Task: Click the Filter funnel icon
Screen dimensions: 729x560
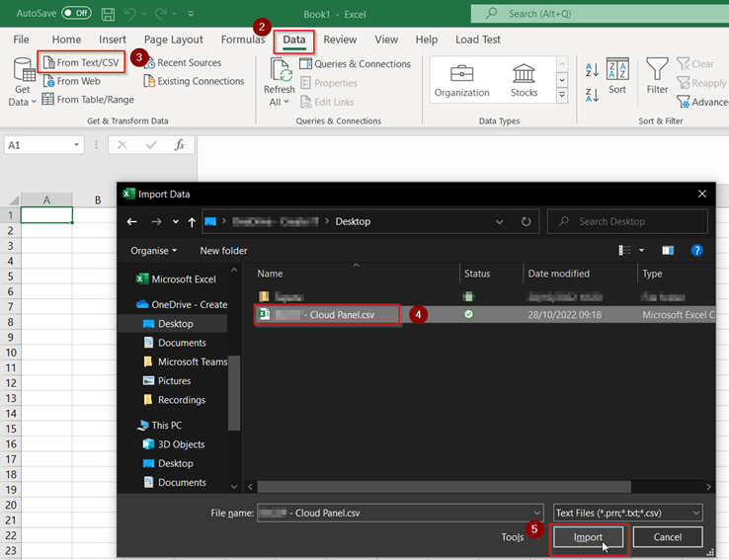Action: coord(657,75)
